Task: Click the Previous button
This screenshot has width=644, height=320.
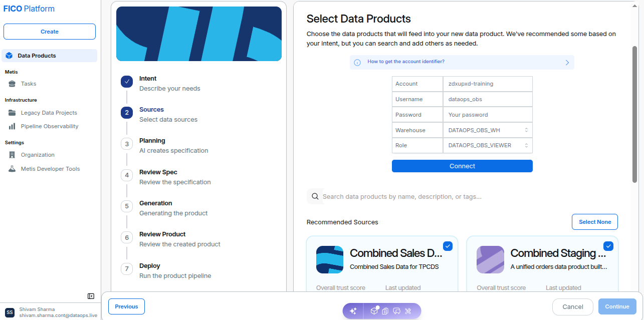Action: click(x=126, y=306)
